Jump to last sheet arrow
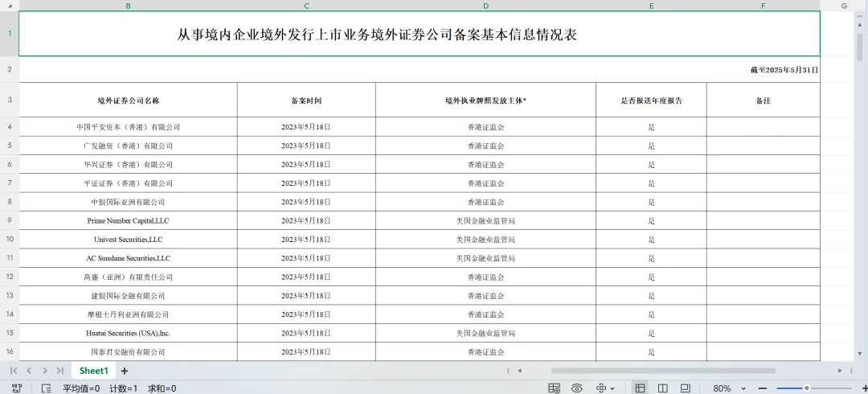This screenshot has width=868, height=394. 59,371
